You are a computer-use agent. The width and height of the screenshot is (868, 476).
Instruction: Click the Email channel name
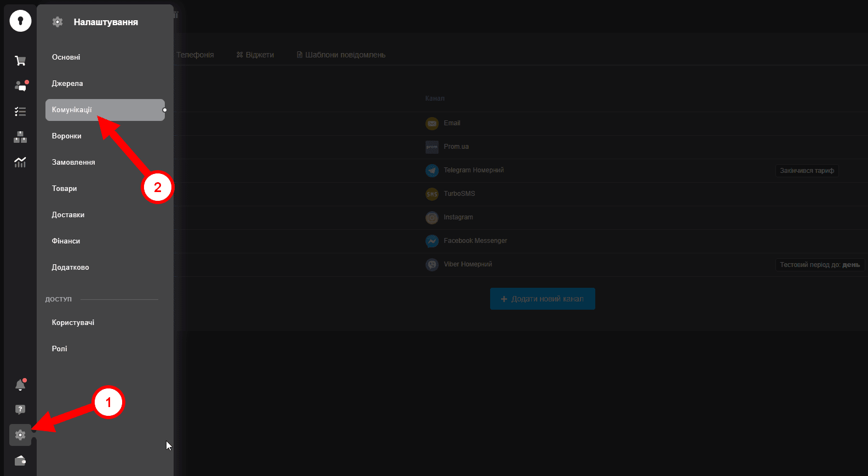tap(452, 123)
